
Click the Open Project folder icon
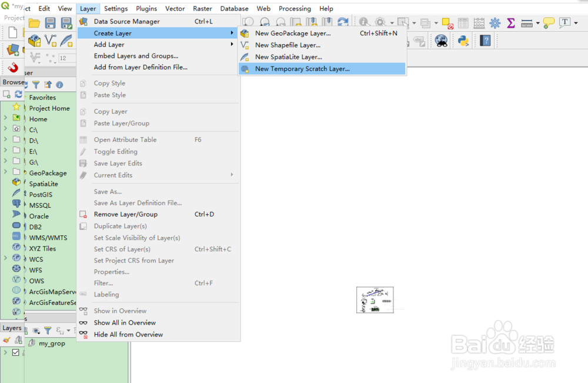pyautogui.click(x=34, y=23)
